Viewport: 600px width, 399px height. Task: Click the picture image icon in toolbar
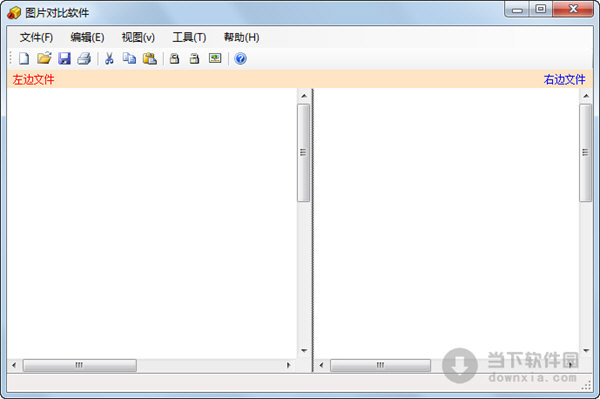point(215,58)
